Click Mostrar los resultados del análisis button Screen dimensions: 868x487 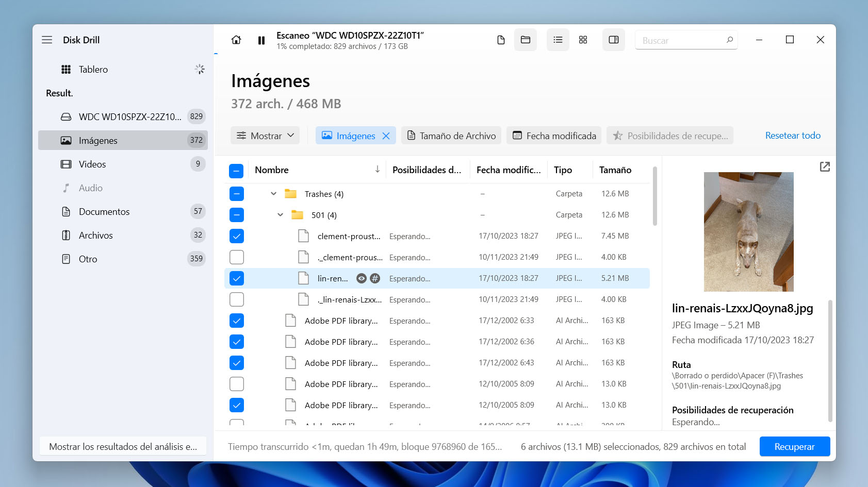point(123,446)
